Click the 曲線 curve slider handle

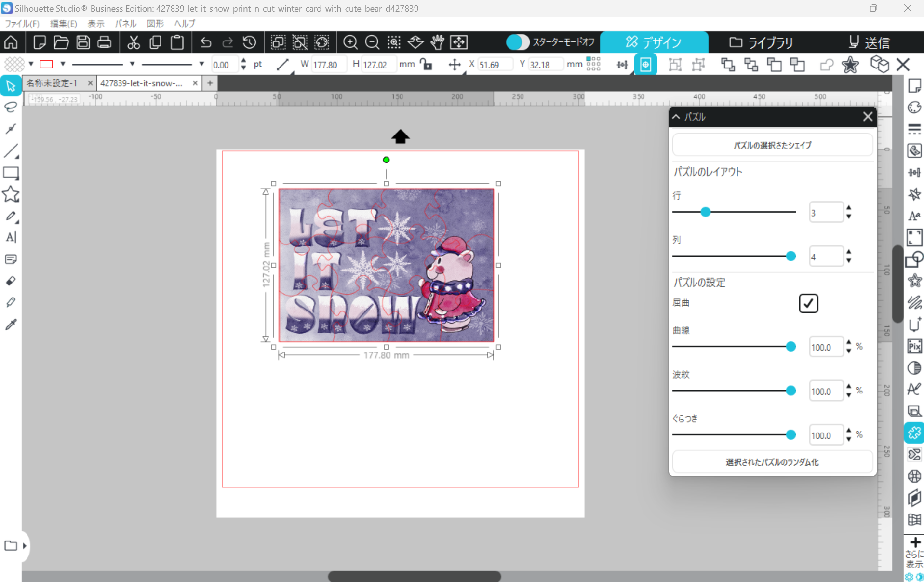(x=790, y=346)
